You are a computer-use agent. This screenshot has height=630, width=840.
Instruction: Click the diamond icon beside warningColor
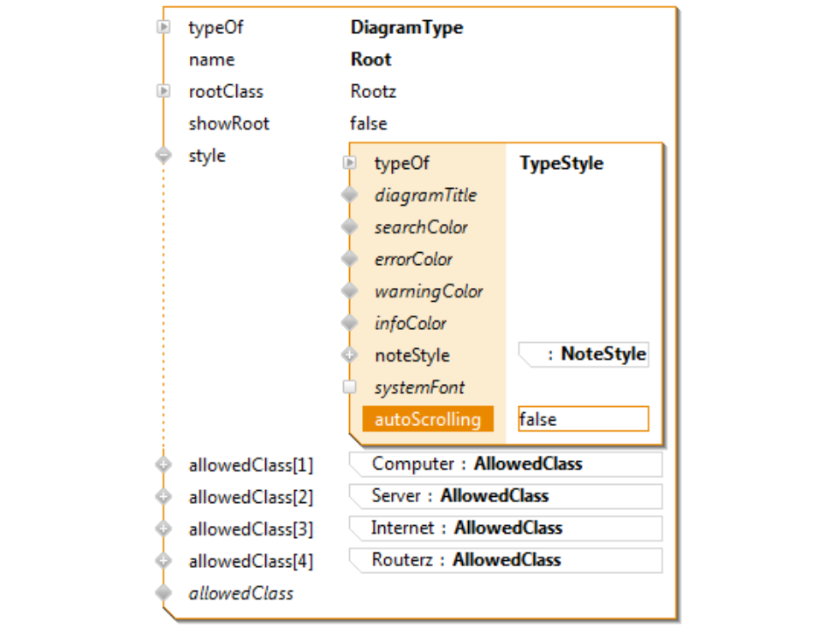350,291
